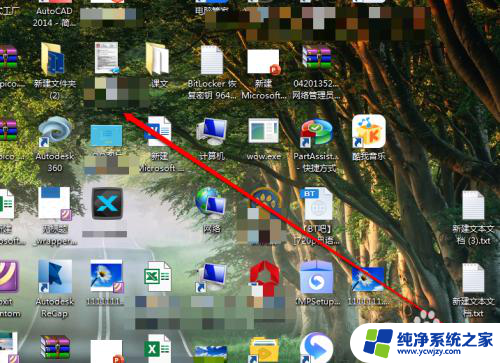Open the wrapper file icon

(55, 203)
